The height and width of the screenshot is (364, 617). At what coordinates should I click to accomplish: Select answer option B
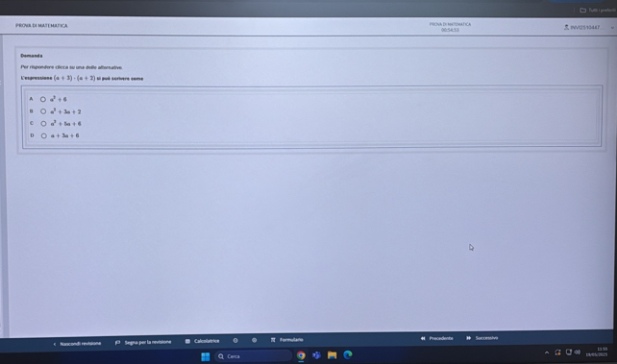(x=43, y=111)
